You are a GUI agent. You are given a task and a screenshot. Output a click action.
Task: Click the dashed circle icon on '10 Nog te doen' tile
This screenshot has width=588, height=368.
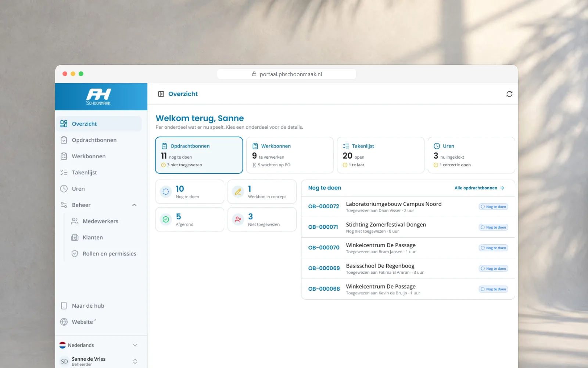click(166, 192)
